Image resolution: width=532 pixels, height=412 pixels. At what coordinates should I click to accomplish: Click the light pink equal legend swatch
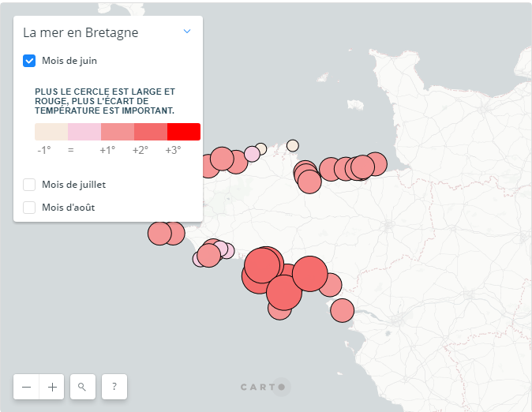84,131
